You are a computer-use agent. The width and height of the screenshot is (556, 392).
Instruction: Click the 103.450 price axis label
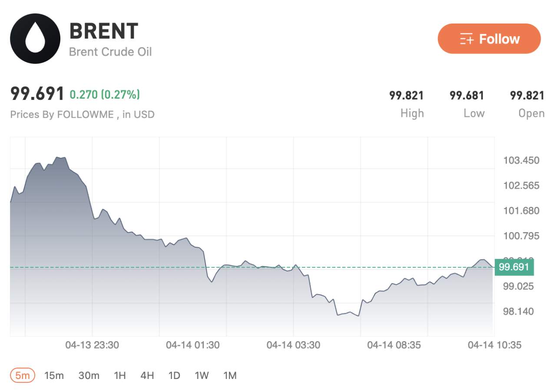(521, 160)
